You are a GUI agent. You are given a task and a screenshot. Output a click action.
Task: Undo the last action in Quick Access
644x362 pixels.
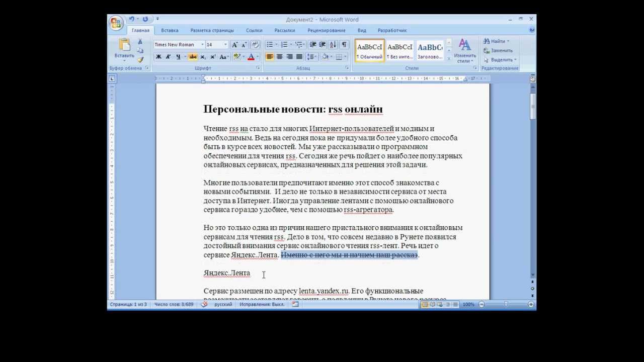(131, 19)
